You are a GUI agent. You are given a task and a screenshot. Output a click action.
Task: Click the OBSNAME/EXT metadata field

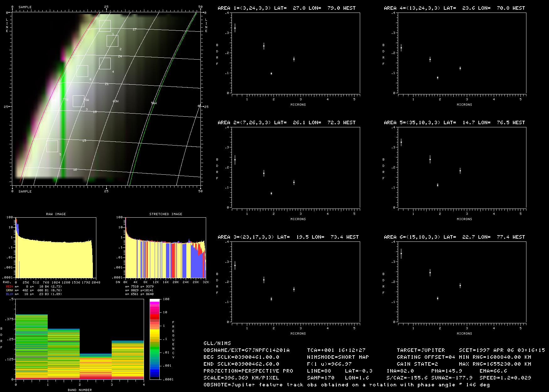click(x=247, y=350)
